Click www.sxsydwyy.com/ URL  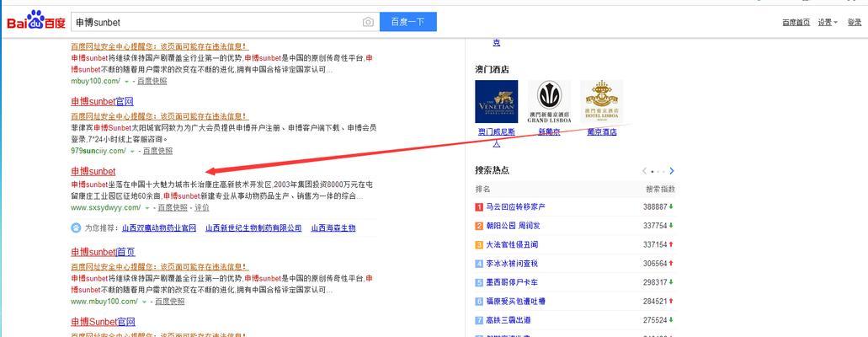tap(106, 208)
